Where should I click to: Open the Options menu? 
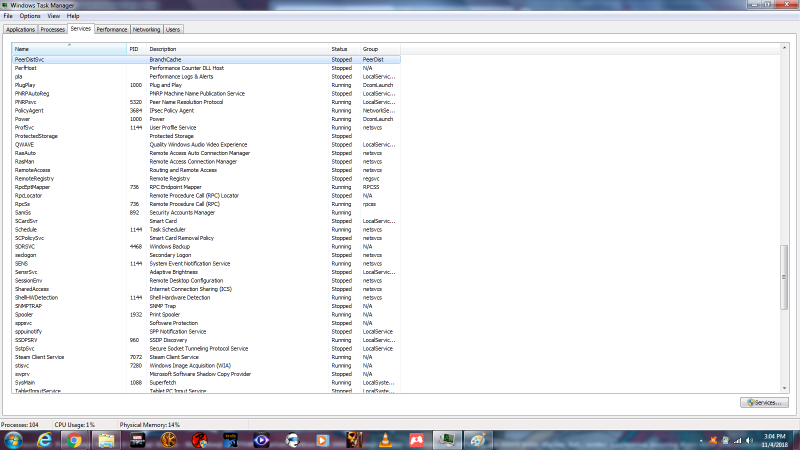pos(30,16)
